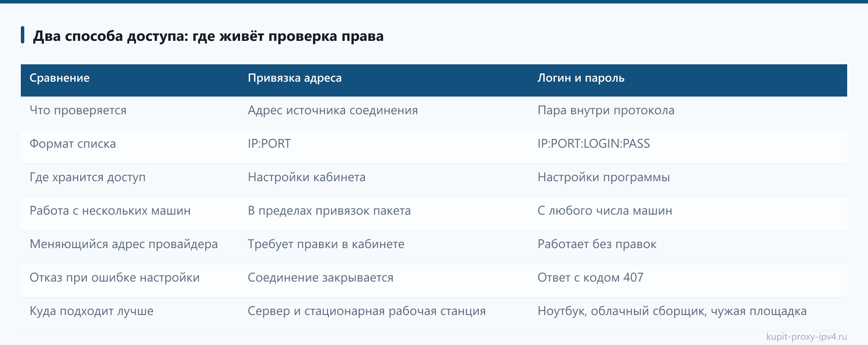Open the kupit-proxy-ipv4.ru watermark link
Image resolution: width=868 pixels, height=345 pixels.
click(806, 337)
